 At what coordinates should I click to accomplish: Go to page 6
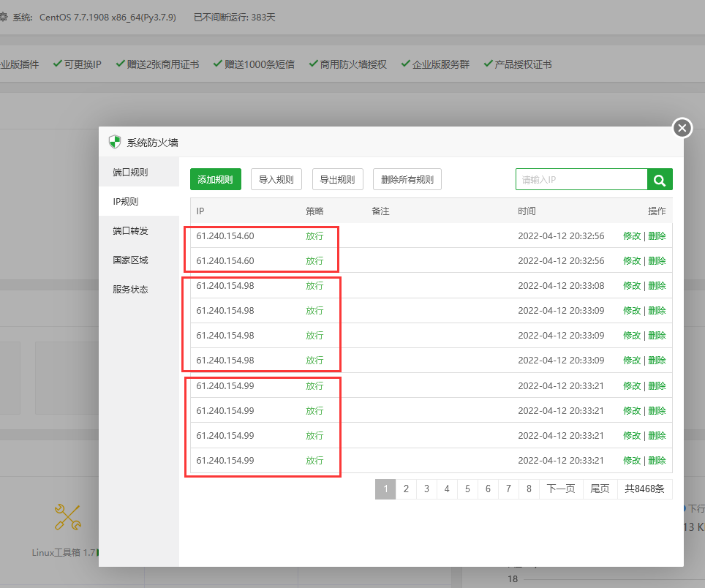(488, 489)
